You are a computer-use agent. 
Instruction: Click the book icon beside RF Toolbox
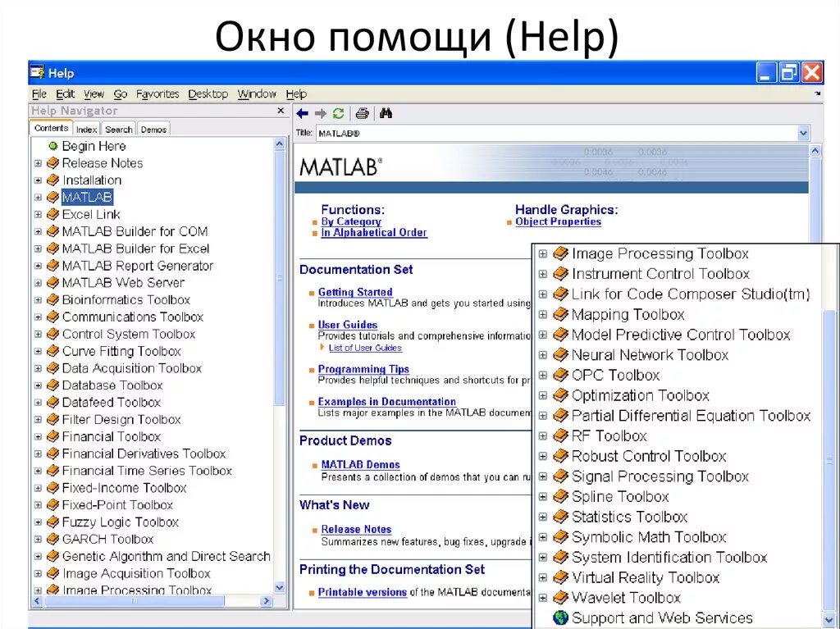point(560,435)
